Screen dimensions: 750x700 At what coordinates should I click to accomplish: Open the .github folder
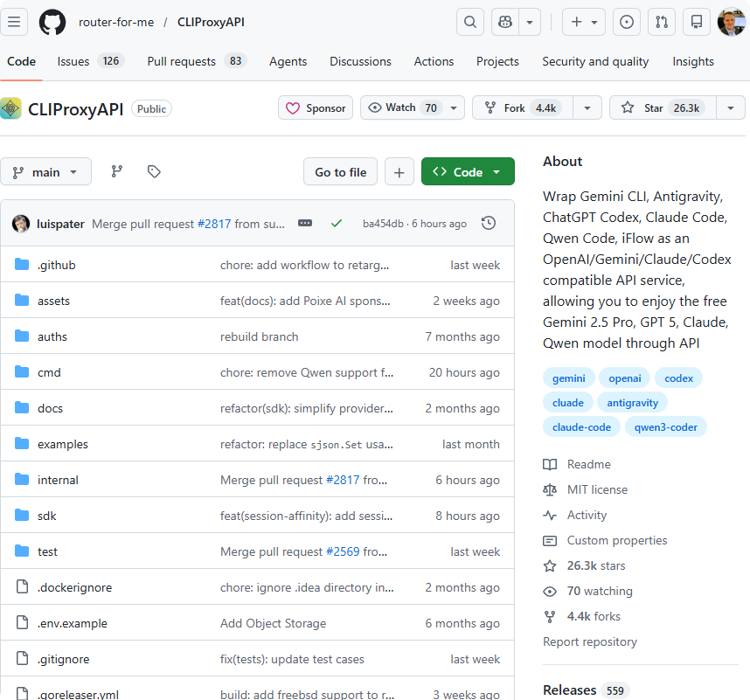pyautogui.click(x=57, y=265)
